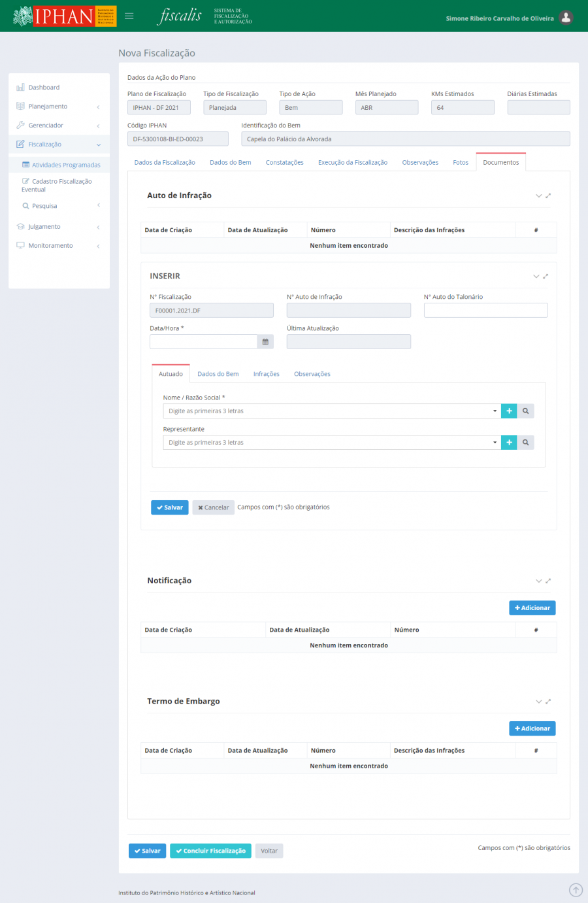Open Dashboard in the sidebar
Viewport: 588px width, 903px height.
[44, 88]
